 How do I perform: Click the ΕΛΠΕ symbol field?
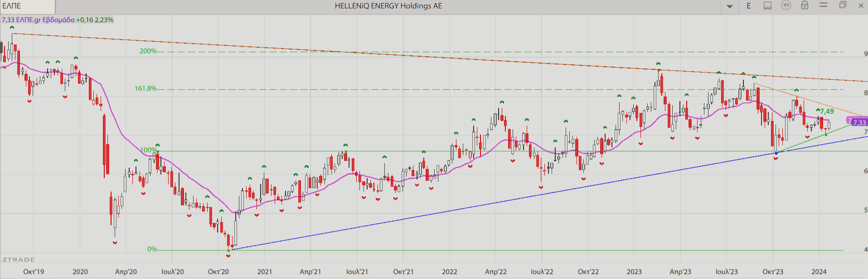coord(27,6)
